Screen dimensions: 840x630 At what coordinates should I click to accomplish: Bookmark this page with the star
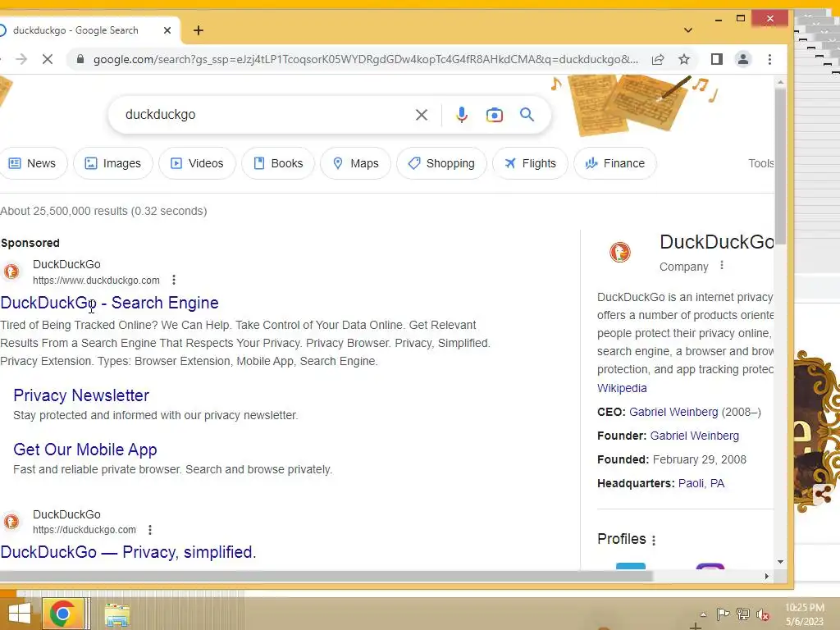(x=684, y=59)
